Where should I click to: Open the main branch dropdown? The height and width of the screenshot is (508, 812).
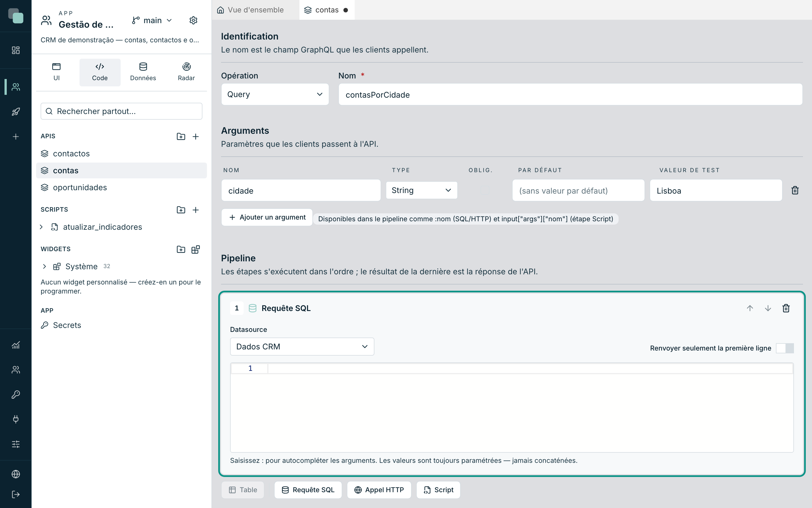(152, 21)
